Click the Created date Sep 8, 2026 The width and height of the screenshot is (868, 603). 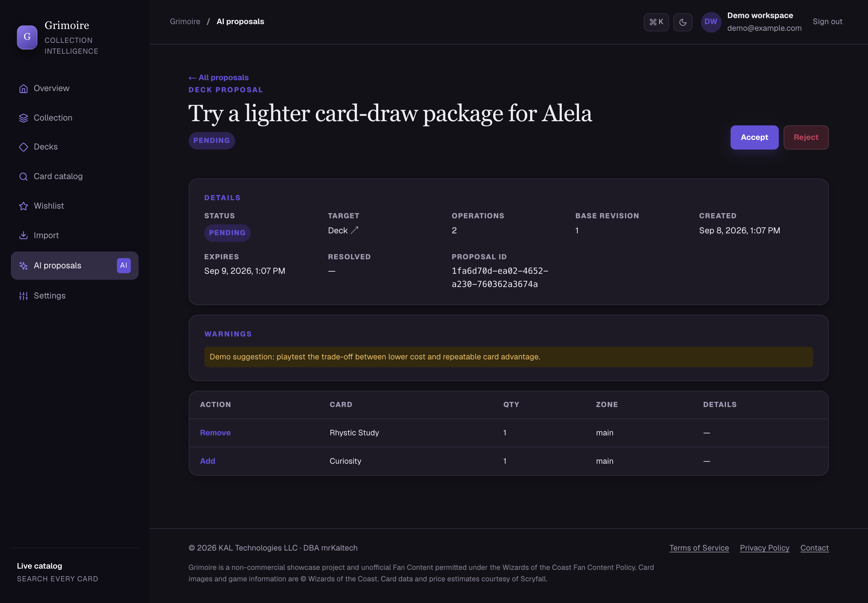[739, 230]
